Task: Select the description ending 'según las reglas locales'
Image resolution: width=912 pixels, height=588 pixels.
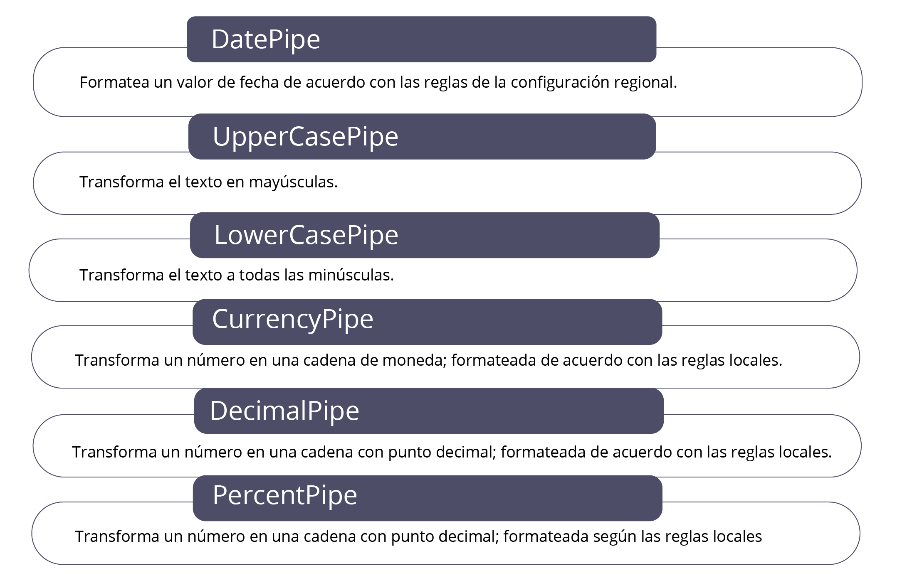Action: point(418,536)
